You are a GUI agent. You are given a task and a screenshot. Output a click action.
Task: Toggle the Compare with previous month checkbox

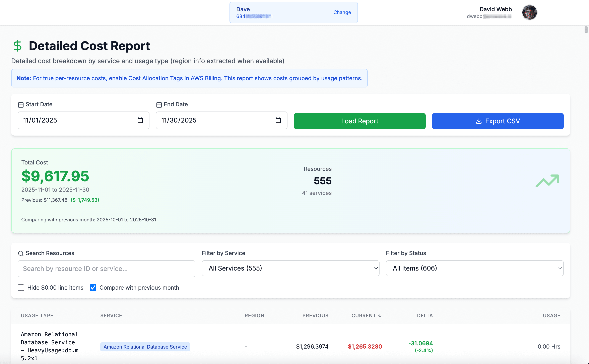click(93, 287)
